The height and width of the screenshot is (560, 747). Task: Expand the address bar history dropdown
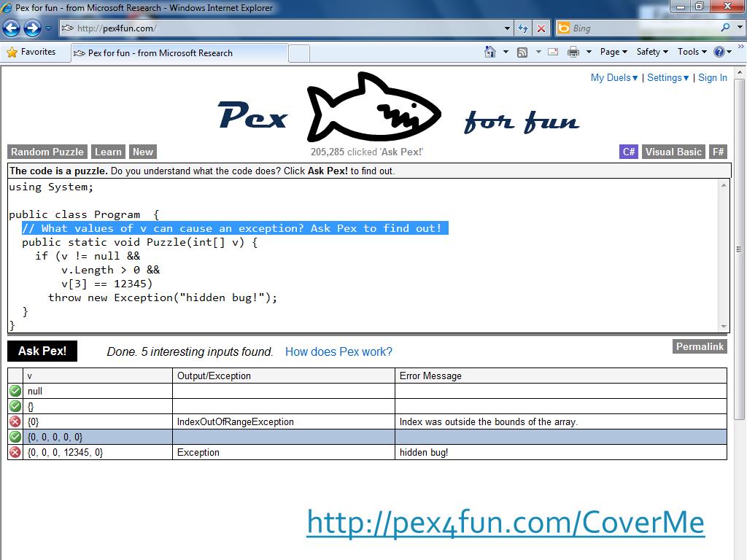click(x=508, y=28)
